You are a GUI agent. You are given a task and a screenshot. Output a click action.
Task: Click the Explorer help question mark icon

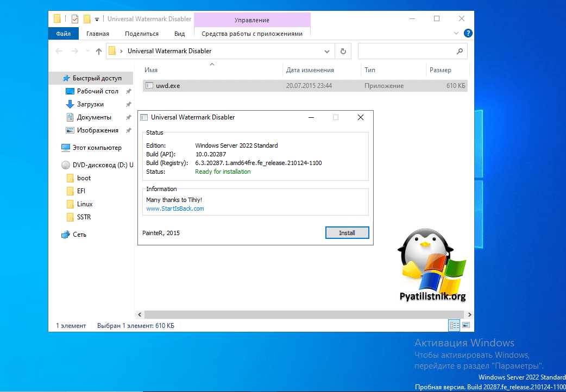tap(468, 33)
